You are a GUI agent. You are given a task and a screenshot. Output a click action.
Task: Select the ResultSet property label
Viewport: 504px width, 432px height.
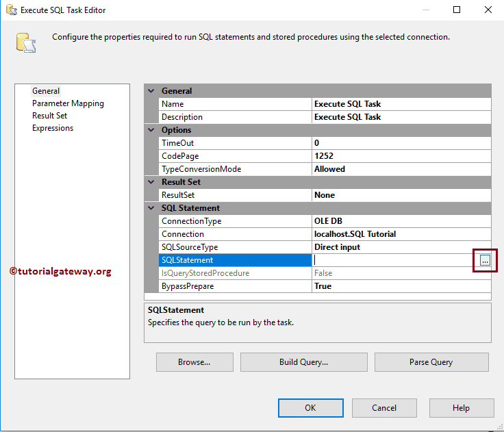tap(235, 195)
